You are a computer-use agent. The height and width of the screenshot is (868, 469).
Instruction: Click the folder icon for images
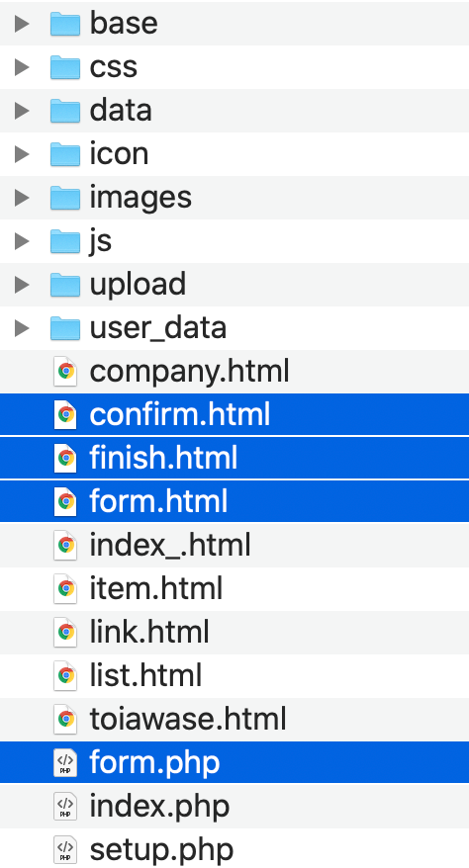point(65,197)
